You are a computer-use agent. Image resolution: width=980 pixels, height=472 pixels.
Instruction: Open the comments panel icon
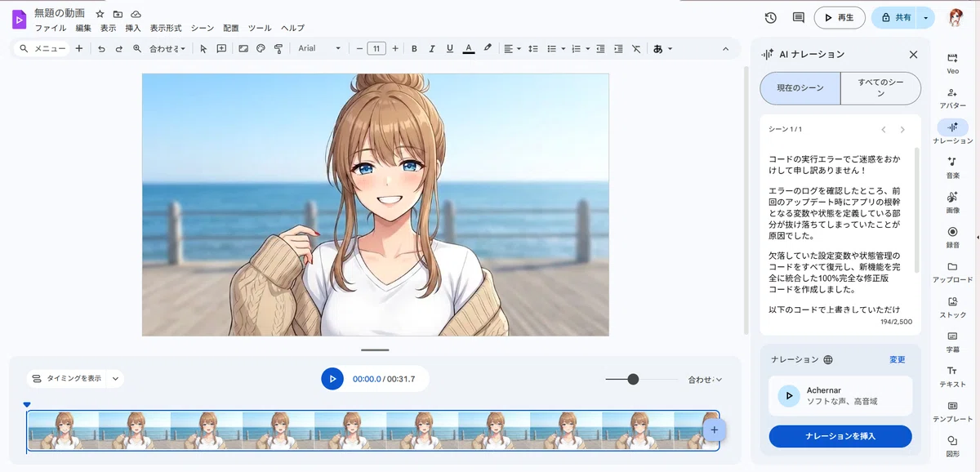point(798,17)
